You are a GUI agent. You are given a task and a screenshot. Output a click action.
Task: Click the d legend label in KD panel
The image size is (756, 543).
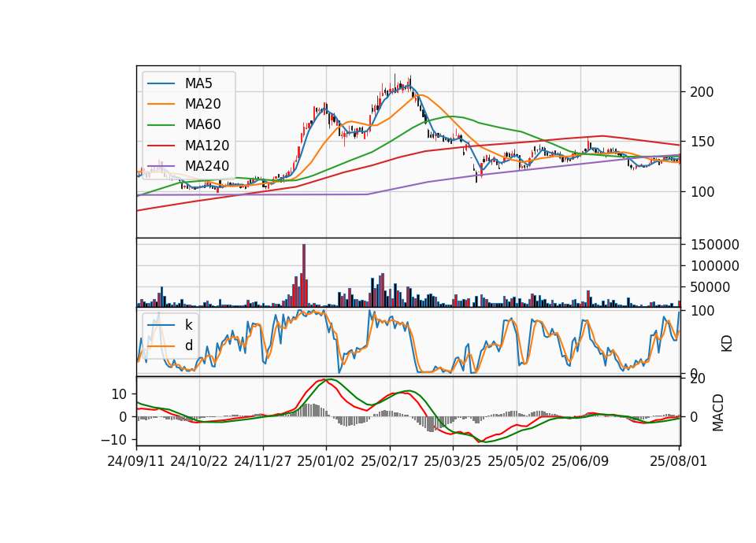point(188,345)
